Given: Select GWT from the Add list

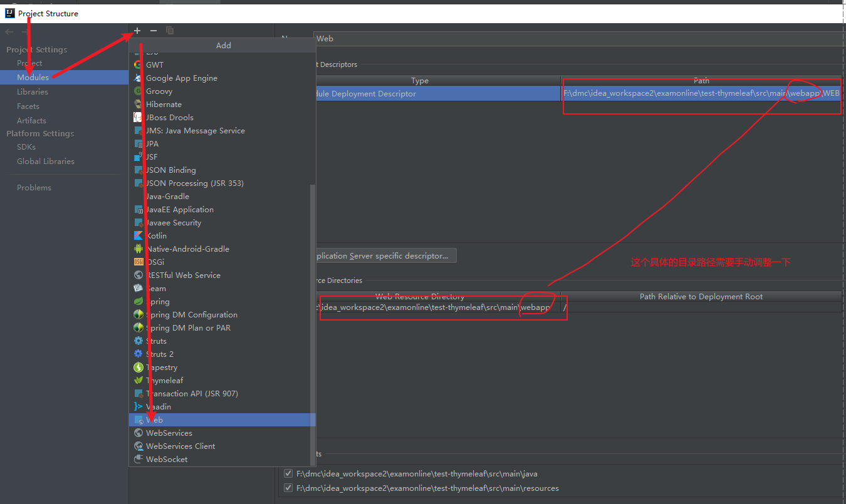Looking at the screenshot, I should [222, 64].
